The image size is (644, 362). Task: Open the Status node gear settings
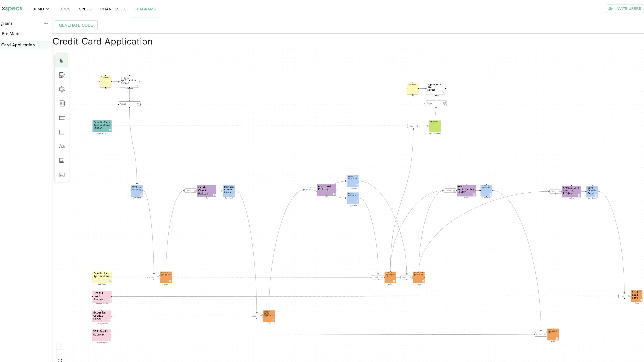point(444,104)
